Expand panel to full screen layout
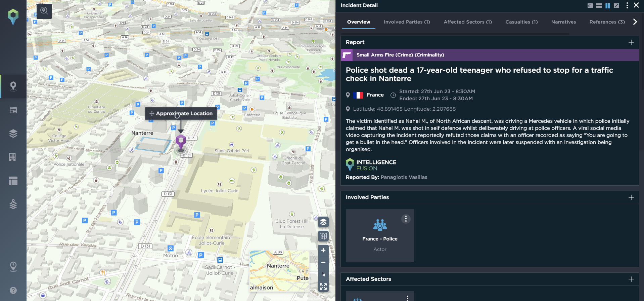 [x=616, y=5]
